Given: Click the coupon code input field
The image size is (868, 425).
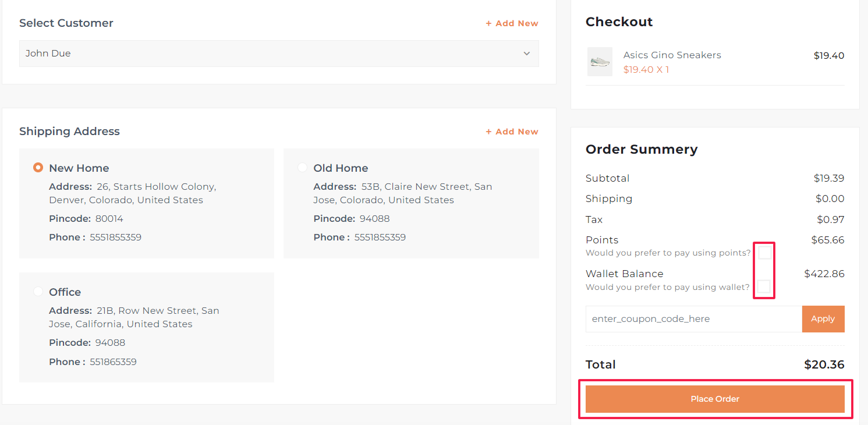Looking at the screenshot, I should coord(693,319).
